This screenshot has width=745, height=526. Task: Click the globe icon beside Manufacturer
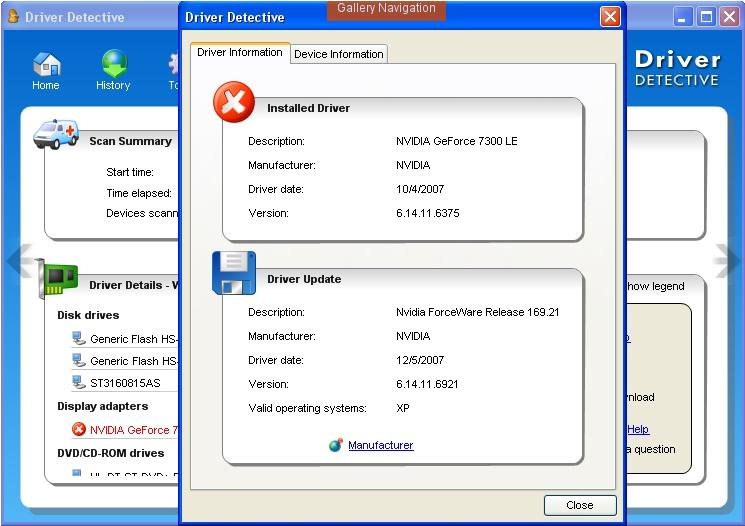tap(336, 445)
